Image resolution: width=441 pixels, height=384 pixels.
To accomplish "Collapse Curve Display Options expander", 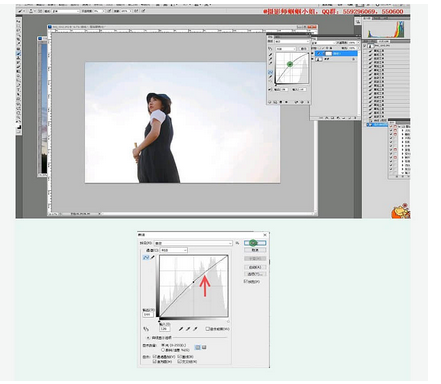I will [x=148, y=338].
